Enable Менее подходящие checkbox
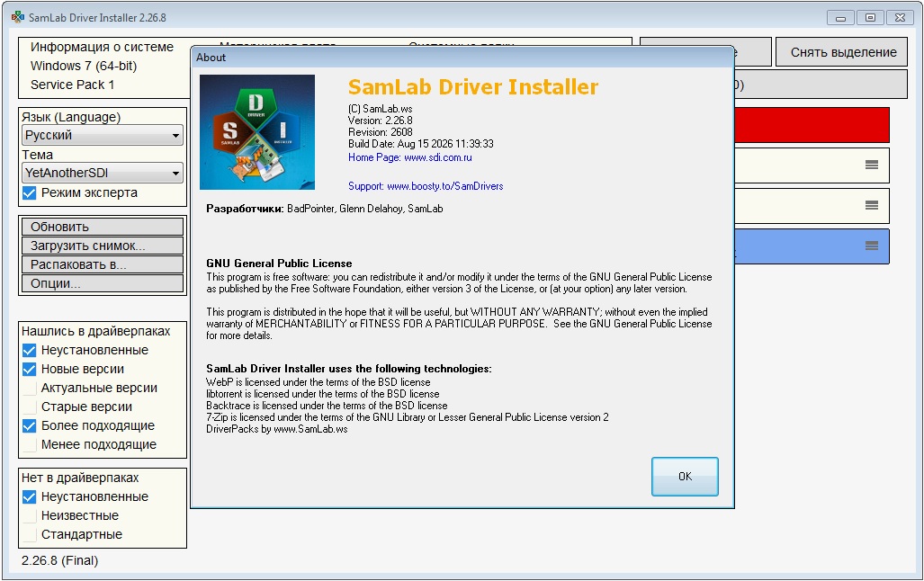The width and height of the screenshot is (924, 581). click(29, 444)
